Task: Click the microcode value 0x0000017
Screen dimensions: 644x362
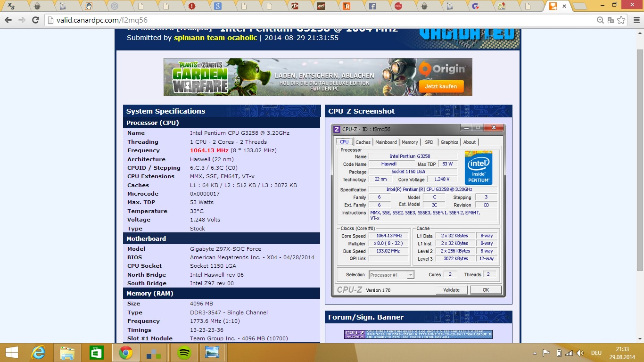Action: [x=205, y=194]
